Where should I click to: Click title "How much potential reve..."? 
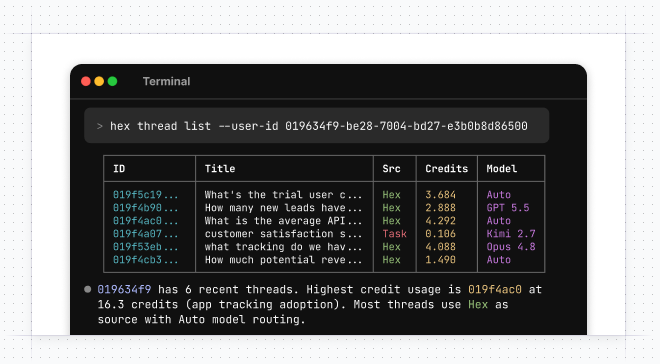point(283,260)
